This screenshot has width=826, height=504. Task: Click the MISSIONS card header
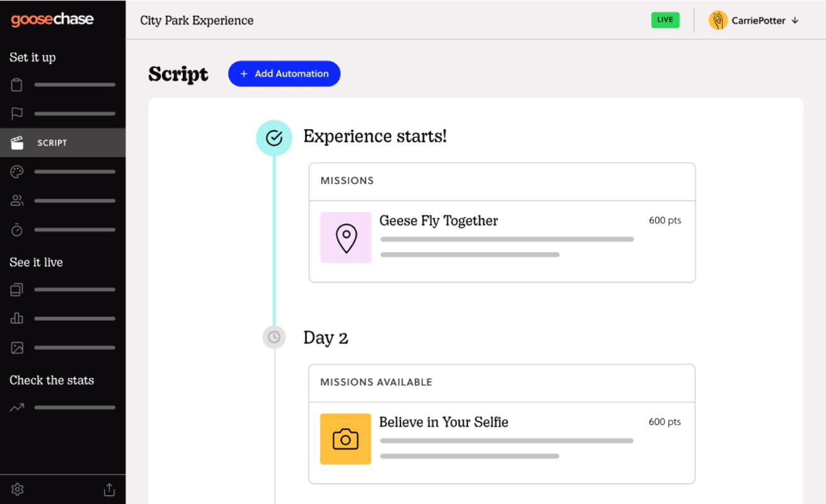[347, 181]
